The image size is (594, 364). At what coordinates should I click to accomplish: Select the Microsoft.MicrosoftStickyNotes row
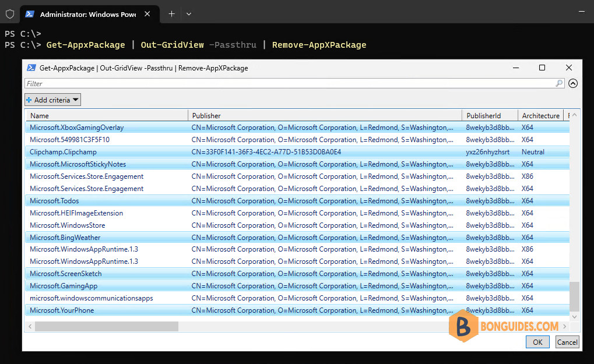coord(297,164)
